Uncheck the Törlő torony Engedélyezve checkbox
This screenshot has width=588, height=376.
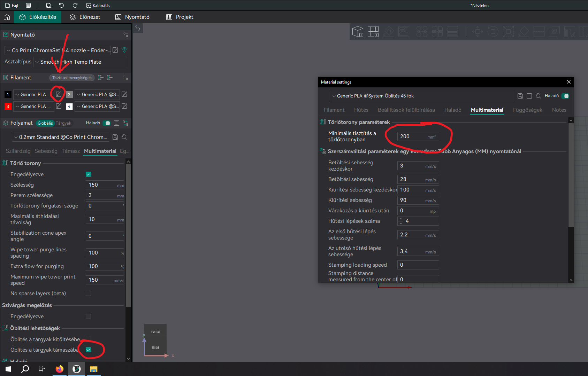tap(89, 174)
